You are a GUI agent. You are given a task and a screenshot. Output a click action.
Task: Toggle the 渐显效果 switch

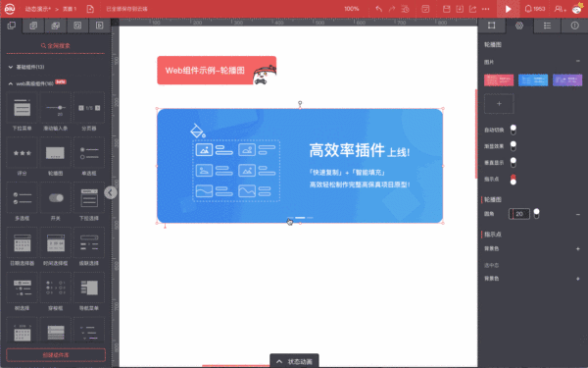(x=513, y=145)
